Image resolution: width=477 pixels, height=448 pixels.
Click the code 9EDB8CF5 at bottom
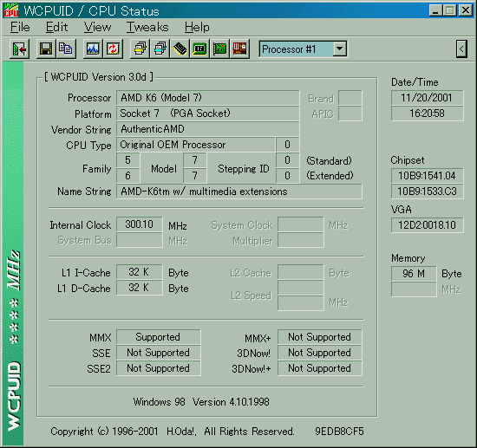click(x=339, y=432)
